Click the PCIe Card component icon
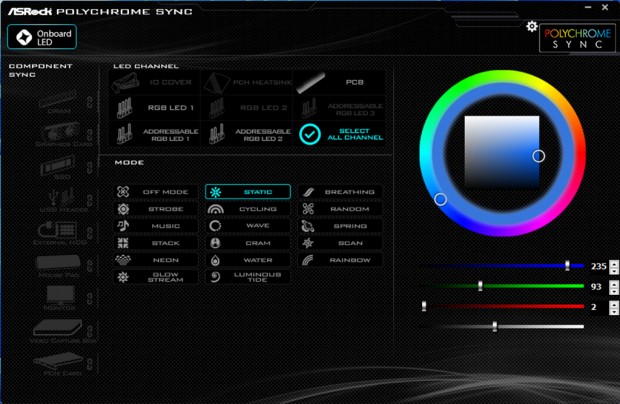 tap(59, 361)
